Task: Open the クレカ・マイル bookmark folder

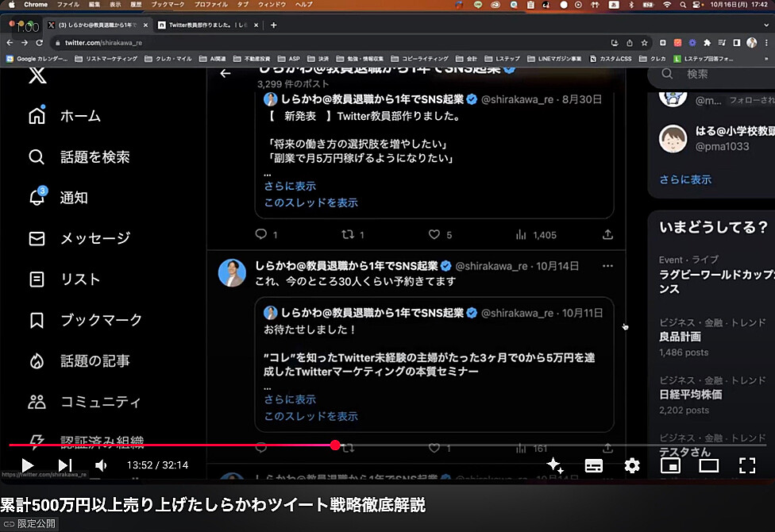Action: pyautogui.click(x=168, y=59)
